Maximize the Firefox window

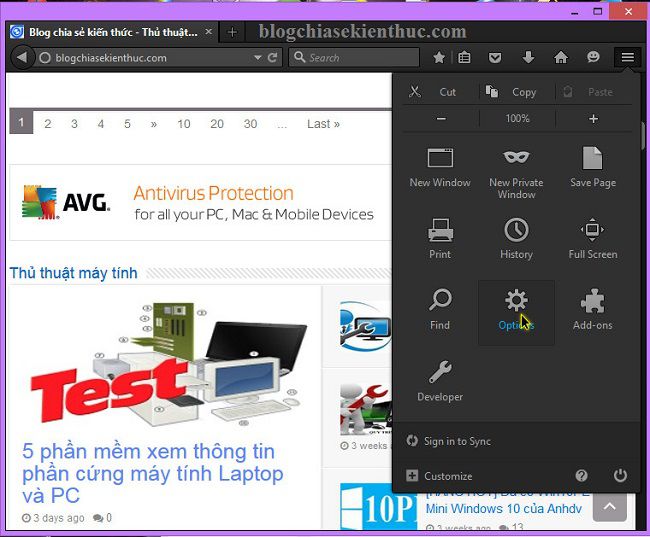point(597,12)
